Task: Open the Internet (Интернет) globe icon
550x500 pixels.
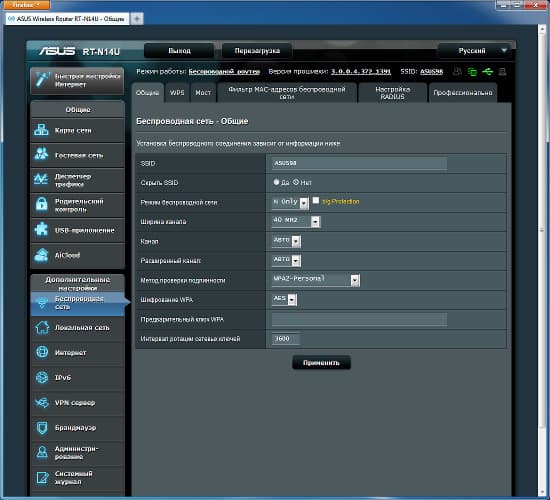Action: tap(42, 352)
